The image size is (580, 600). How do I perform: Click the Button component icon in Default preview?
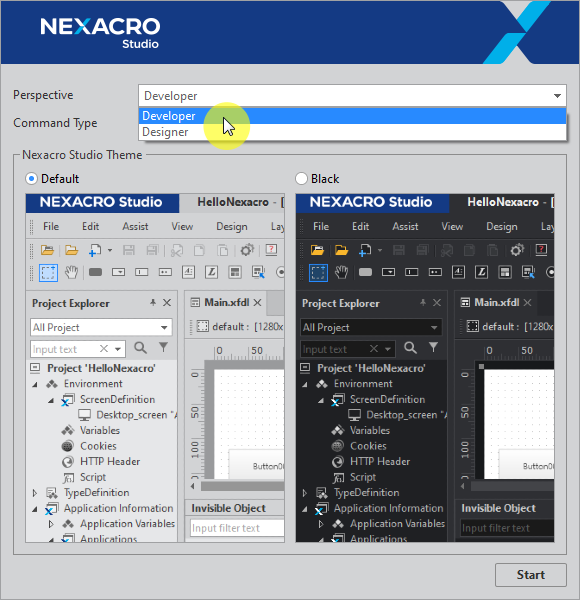pos(95,272)
